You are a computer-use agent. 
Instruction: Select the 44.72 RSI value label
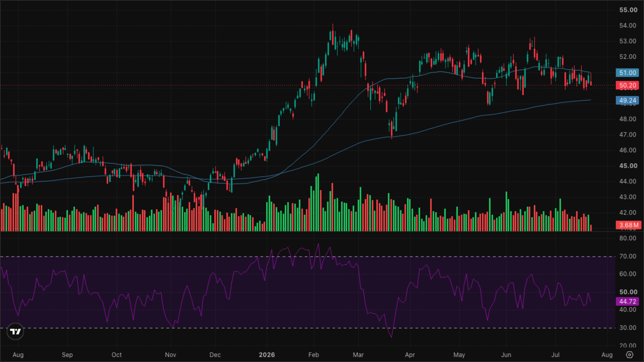[627, 301]
